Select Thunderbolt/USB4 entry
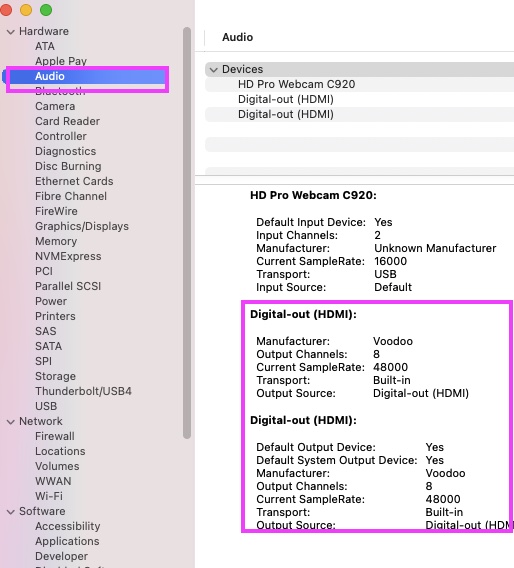 [83, 391]
